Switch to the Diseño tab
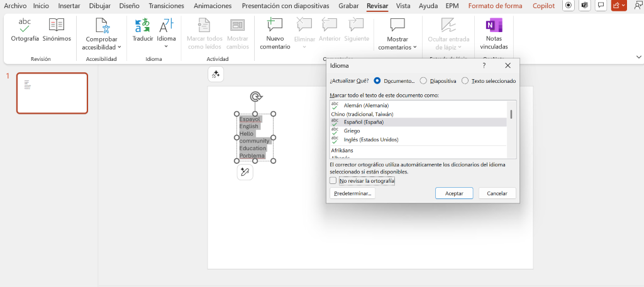Viewport: 644px width, 287px height. [x=130, y=6]
